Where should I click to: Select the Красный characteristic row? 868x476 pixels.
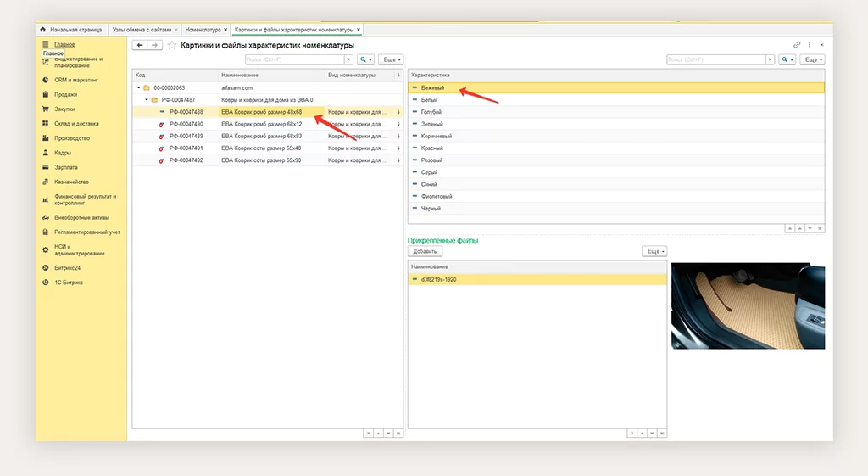[431, 148]
